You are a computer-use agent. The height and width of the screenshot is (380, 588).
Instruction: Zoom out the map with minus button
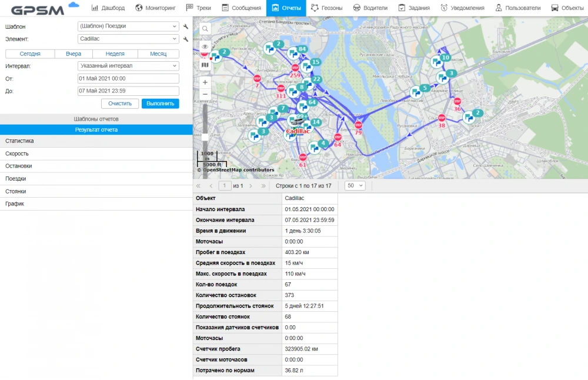pyautogui.click(x=205, y=94)
